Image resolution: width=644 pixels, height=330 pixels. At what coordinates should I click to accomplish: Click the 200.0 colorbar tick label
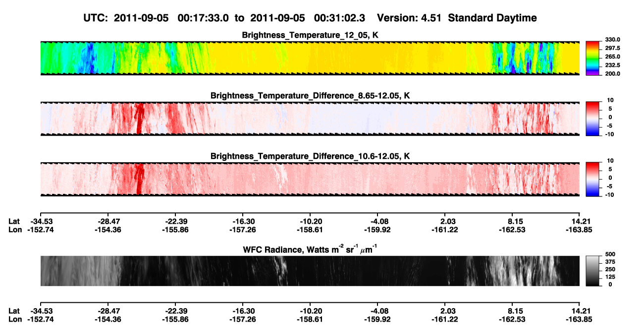click(x=612, y=74)
